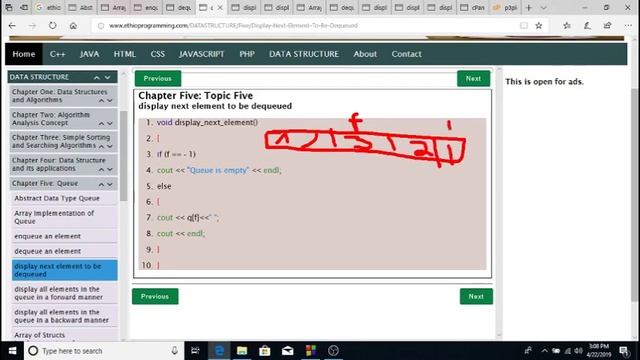Screen dimensions: 640x360
Task: Open the reading view icon
Action: point(524,25)
